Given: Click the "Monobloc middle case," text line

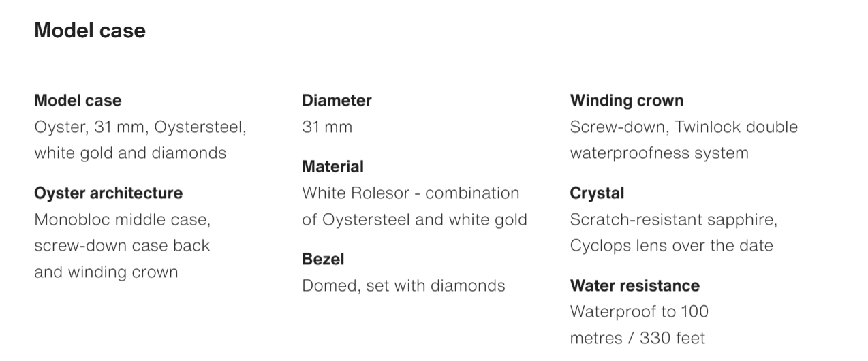Looking at the screenshot, I should point(123,220).
